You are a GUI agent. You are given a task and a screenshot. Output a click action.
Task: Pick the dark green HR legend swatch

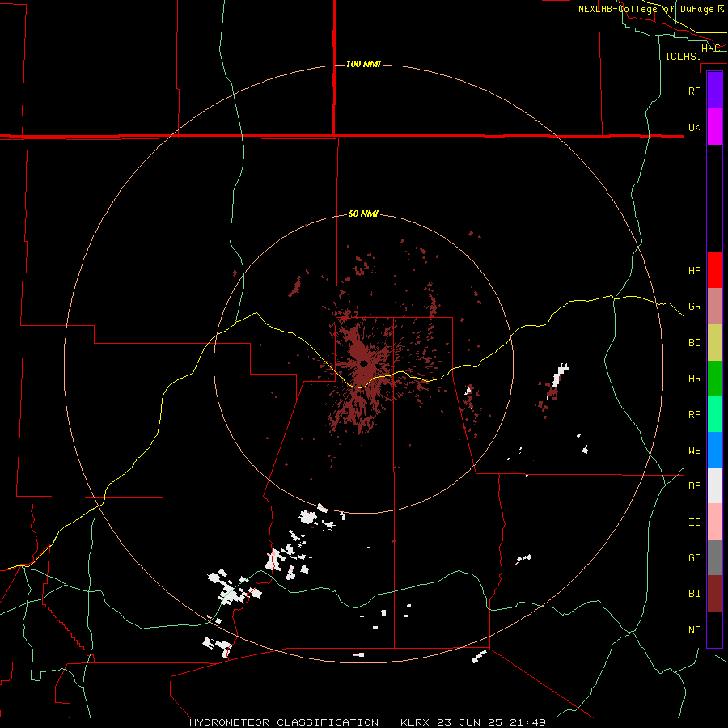pyautogui.click(x=714, y=379)
